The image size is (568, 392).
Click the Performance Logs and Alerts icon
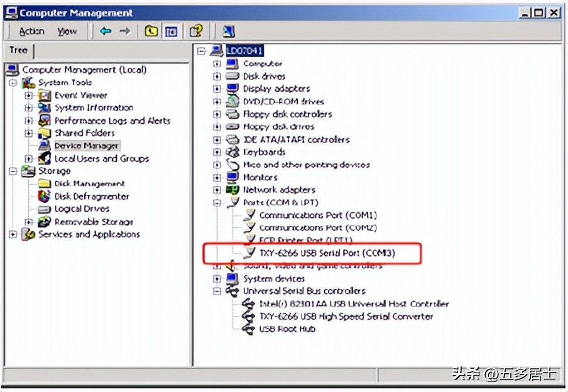45,121
